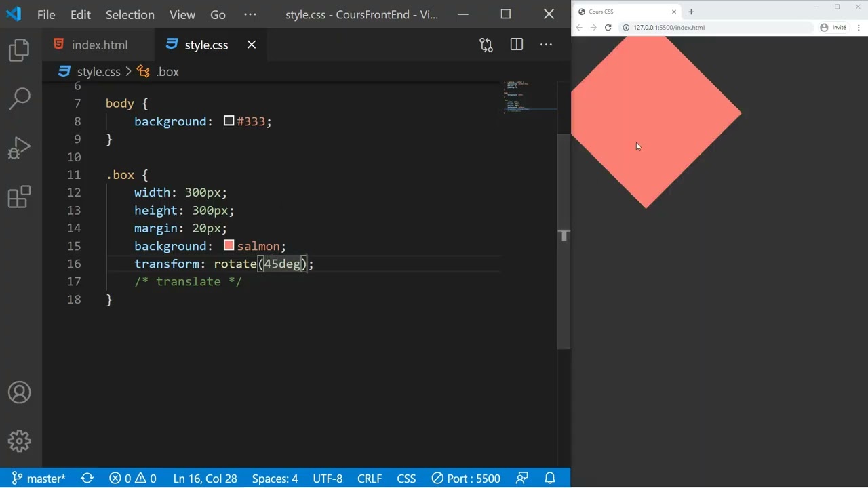
Task: Close the Cours CSS browser tab
Action: [x=674, y=12]
